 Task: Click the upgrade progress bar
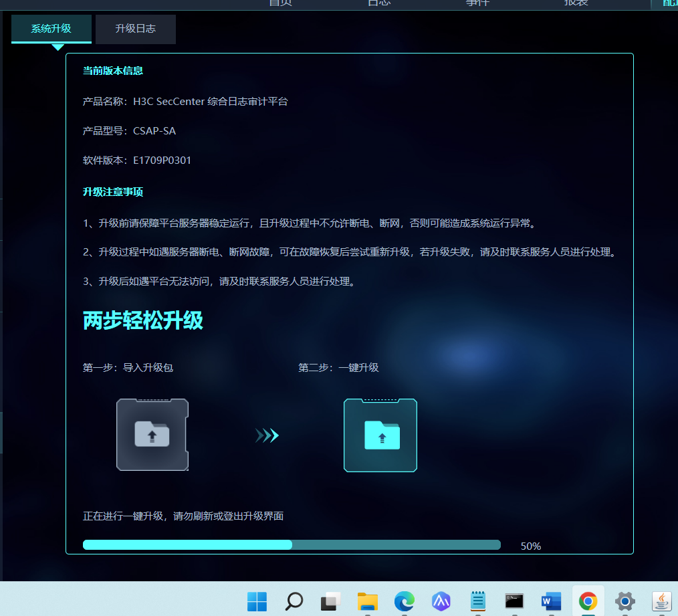tap(292, 545)
